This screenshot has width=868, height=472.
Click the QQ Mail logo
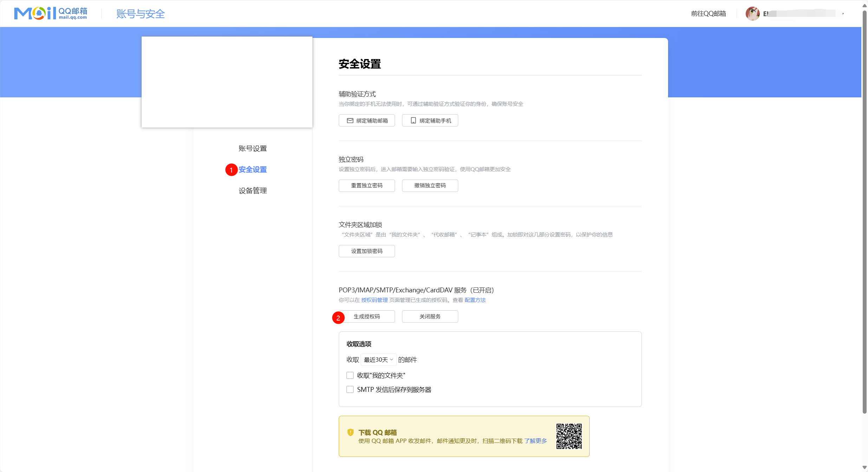pos(51,13)
